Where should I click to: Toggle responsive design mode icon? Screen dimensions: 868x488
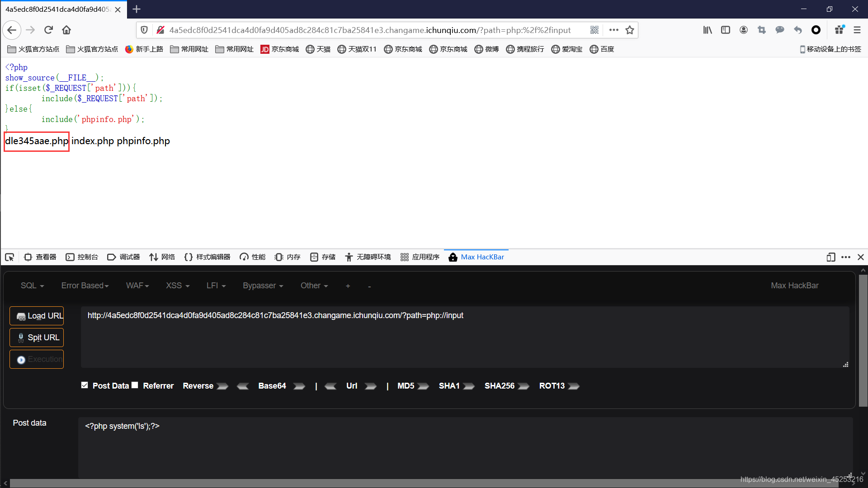pyautogui.click(x=830, y=257)
